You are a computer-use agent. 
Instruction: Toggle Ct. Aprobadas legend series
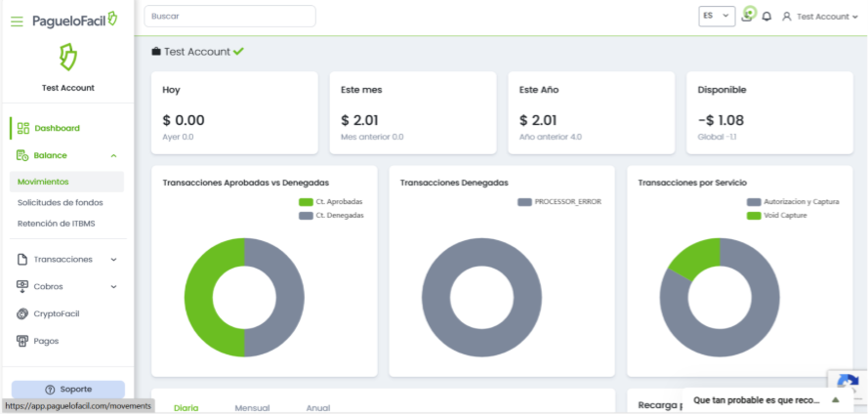tap(330, 202)
